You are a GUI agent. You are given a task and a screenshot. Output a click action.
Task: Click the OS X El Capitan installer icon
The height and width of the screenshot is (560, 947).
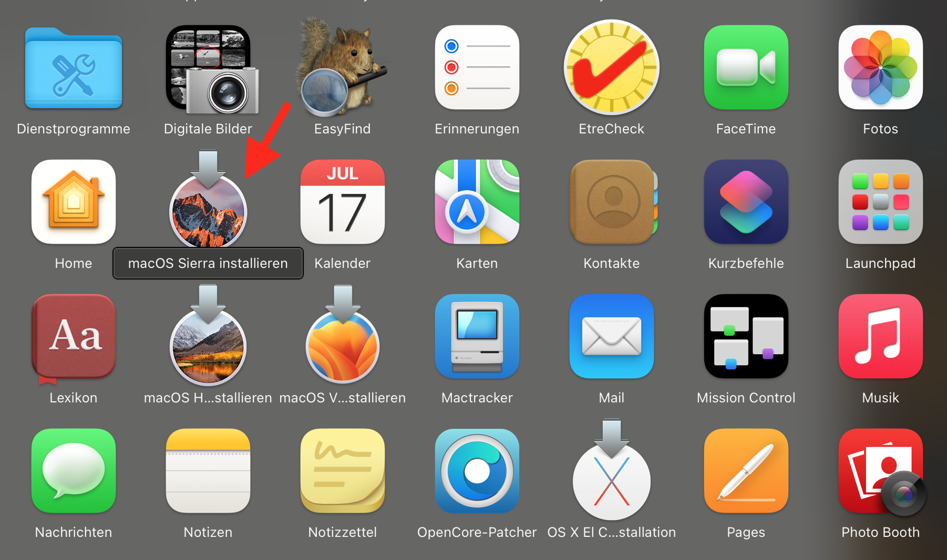pos(612,470)
